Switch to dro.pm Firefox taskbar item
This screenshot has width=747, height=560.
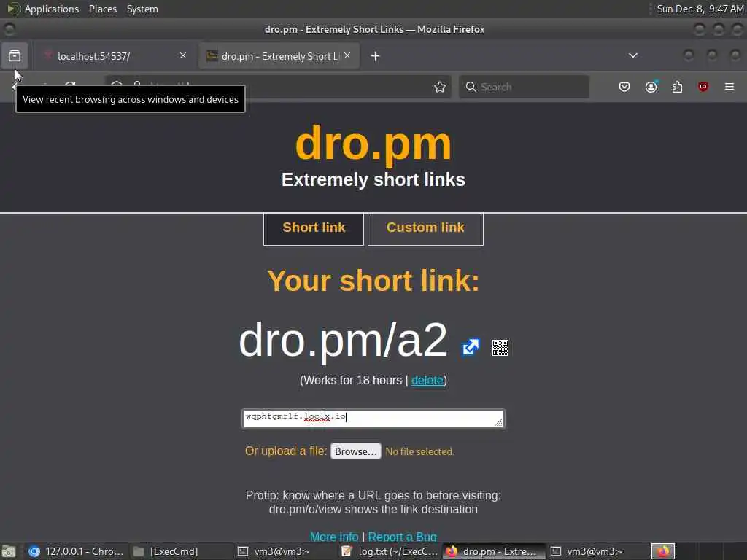(x=494, y=551)
